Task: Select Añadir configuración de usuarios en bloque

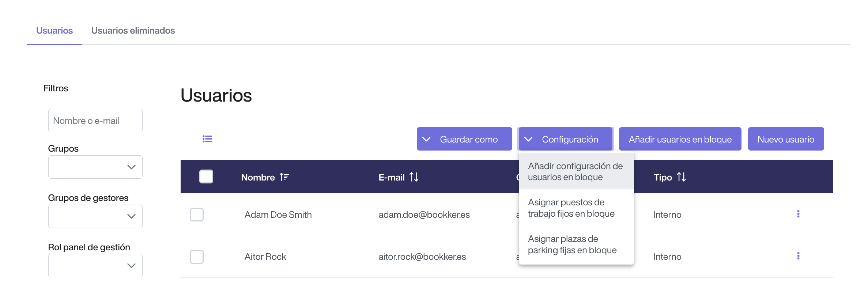Action: [575, 172]
